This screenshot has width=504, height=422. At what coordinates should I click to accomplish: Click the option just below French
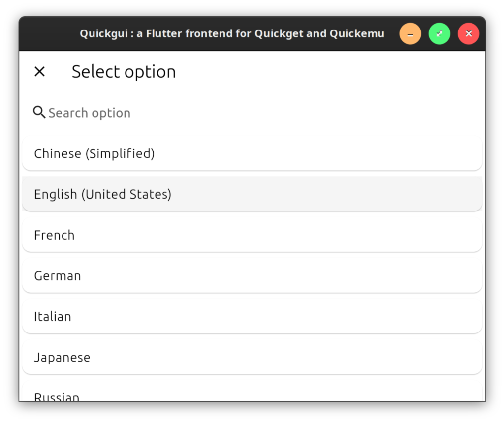coord(252,276)
